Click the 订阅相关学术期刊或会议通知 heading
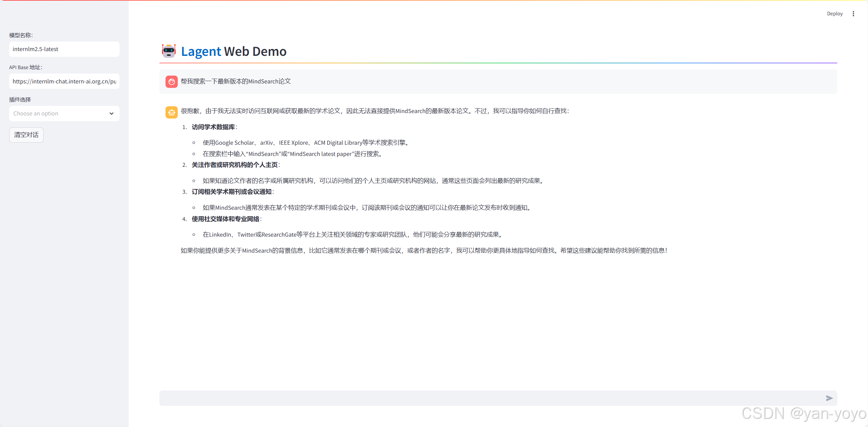 point(232,192)
